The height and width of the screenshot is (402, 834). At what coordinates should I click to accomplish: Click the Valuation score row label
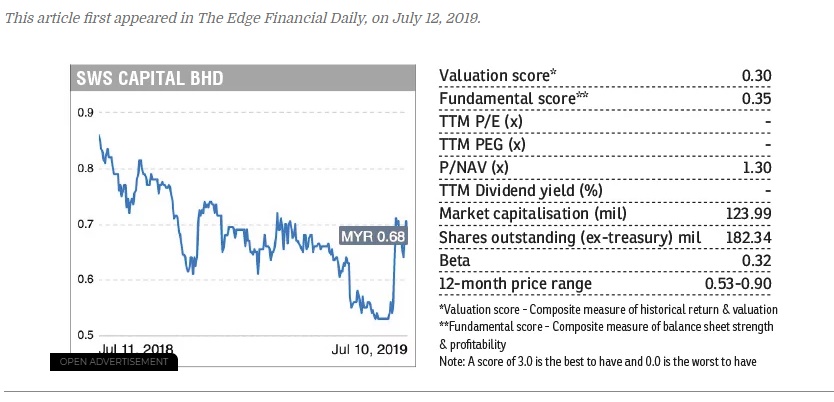point(498,76)
